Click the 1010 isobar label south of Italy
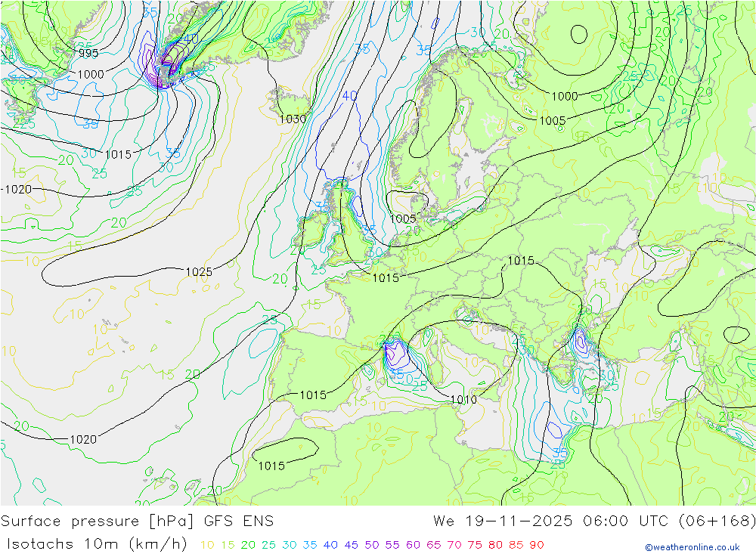 tap(463, 399)
